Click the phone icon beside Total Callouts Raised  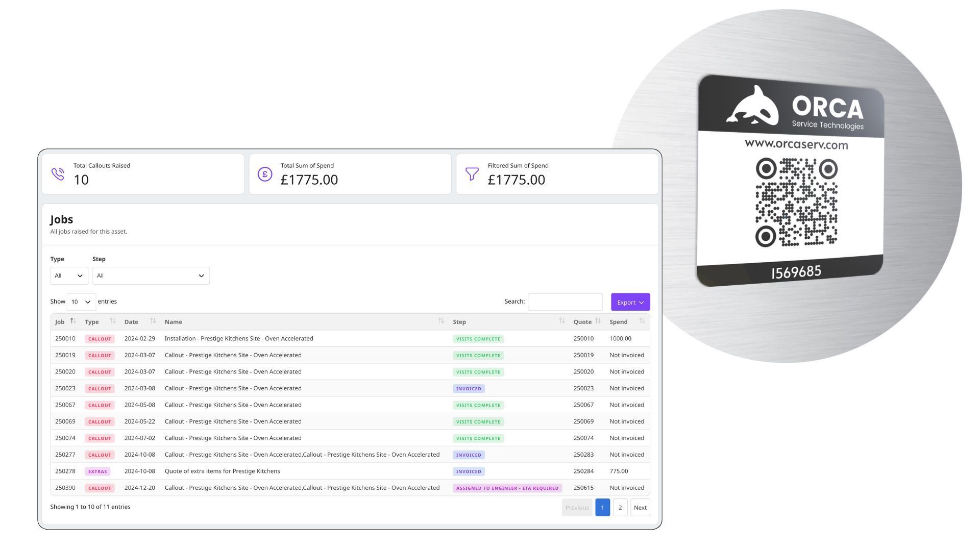(x=58, y=174)
